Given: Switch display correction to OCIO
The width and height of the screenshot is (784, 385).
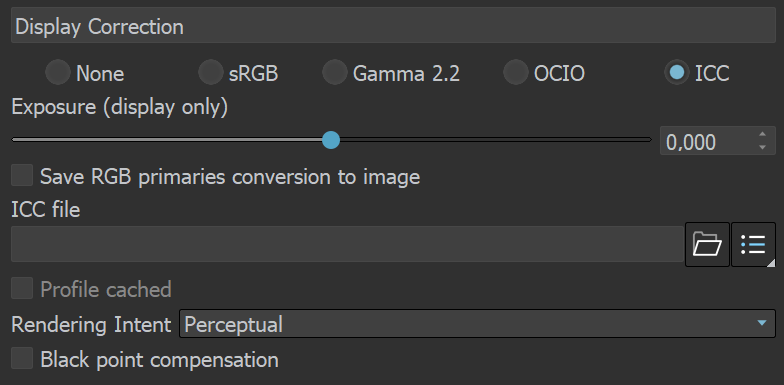Looking at the screenshot, I should point(516,73).
